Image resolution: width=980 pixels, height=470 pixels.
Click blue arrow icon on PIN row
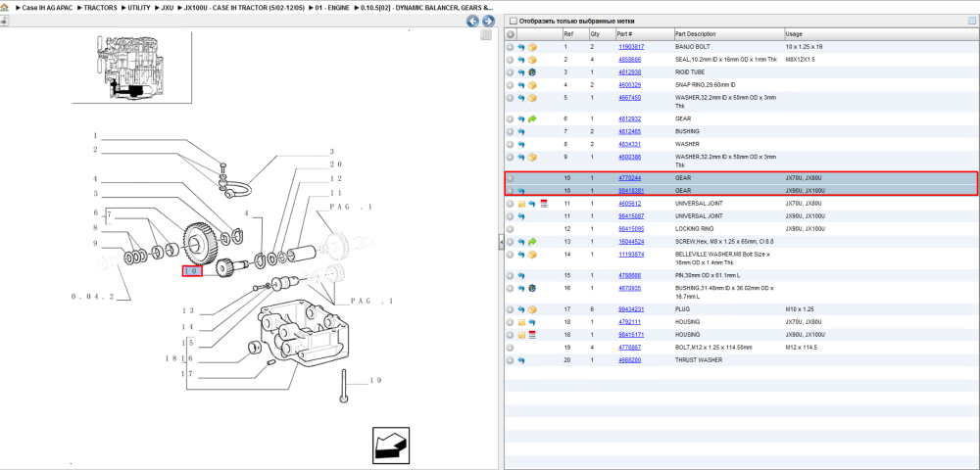point(521,275)
